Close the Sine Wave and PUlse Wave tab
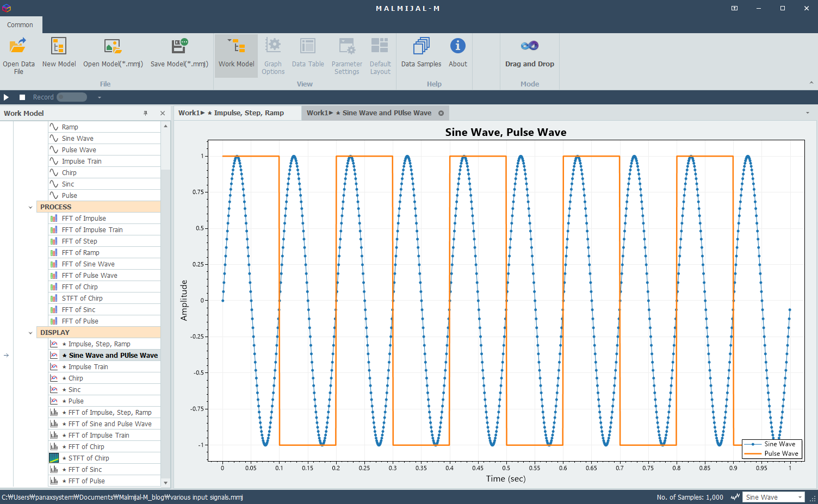818x504 pixels. tap(441, 113)
